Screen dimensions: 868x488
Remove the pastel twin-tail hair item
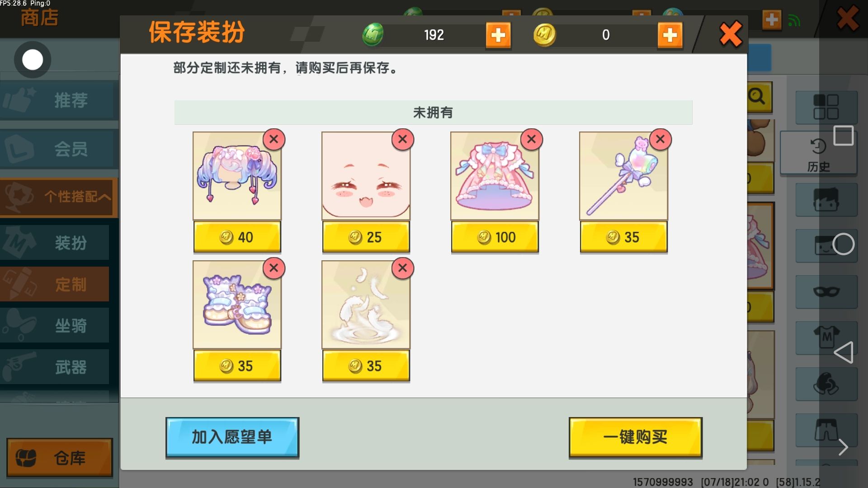click(274, 139)
